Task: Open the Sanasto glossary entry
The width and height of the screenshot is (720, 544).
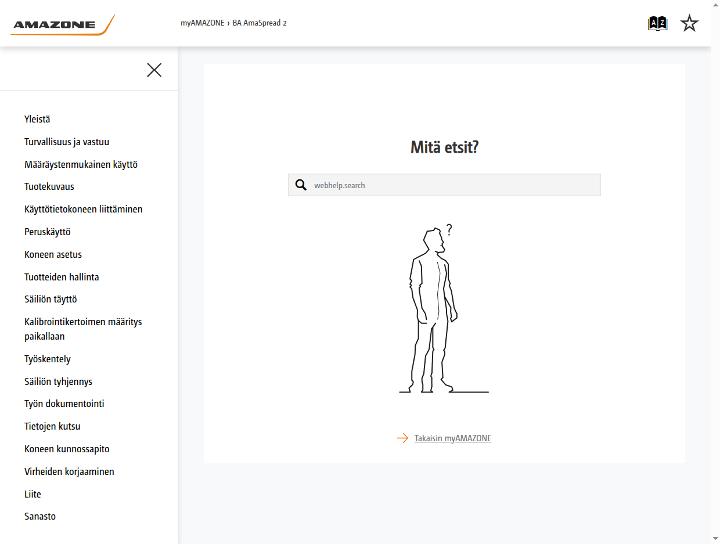Action: [x=40, y=516]
